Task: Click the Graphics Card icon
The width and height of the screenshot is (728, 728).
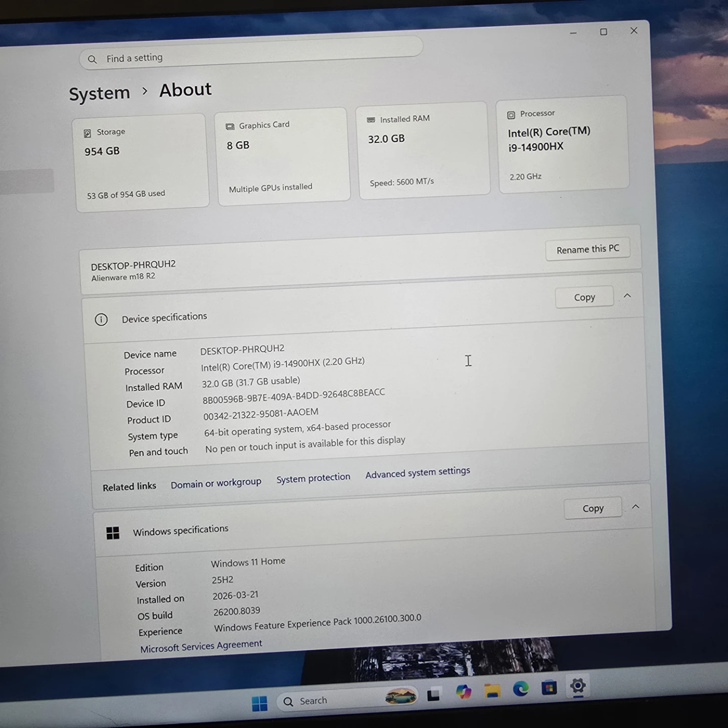Action: click(x=230, y=126)
